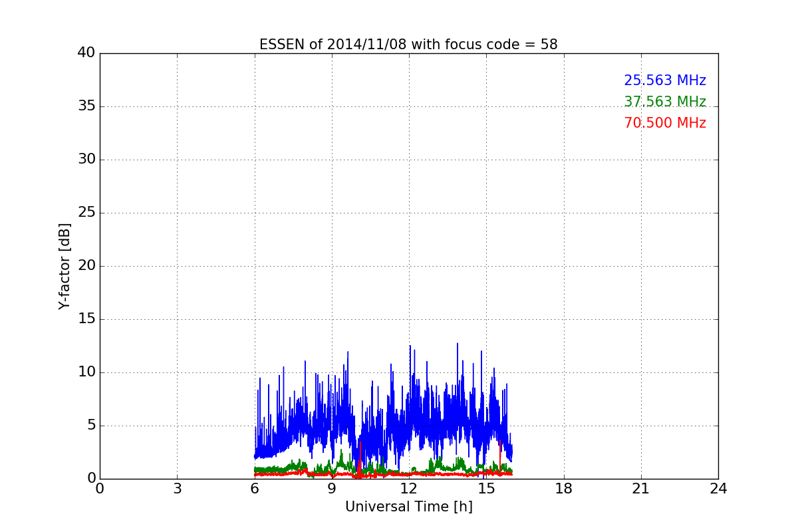Click the y-axis tick label '35'
Screen dimensions: 798x532
point(86,106)
